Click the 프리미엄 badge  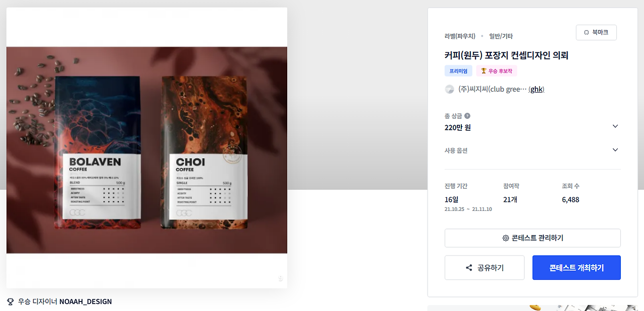458,71
